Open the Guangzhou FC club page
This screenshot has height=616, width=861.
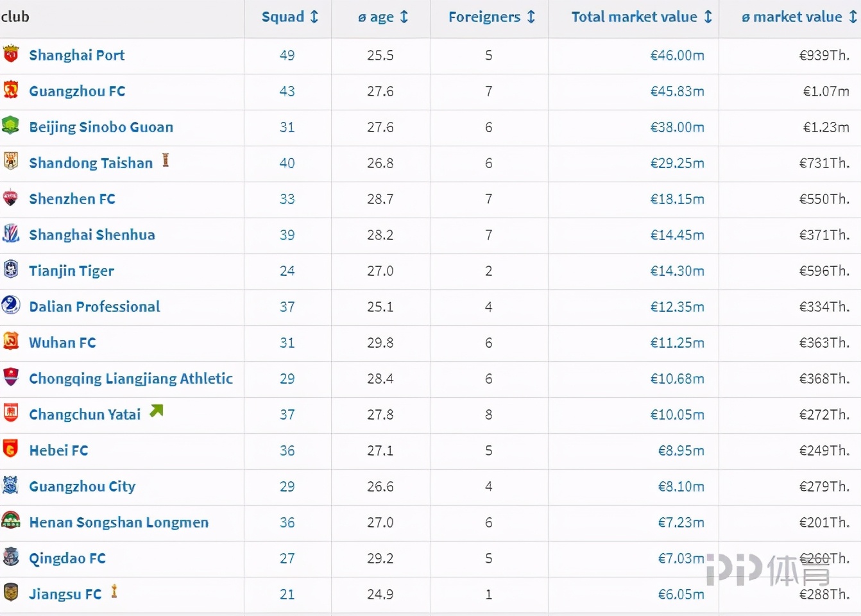77,91
